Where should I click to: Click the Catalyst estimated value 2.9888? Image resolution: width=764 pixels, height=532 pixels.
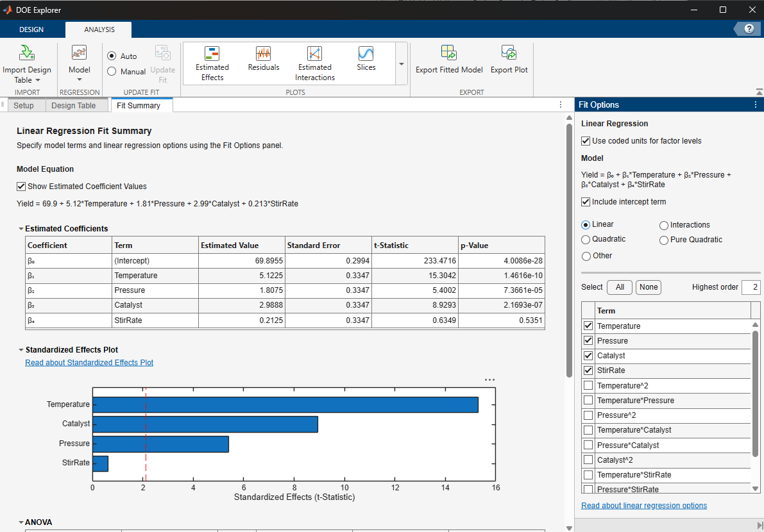coord(242,305)
